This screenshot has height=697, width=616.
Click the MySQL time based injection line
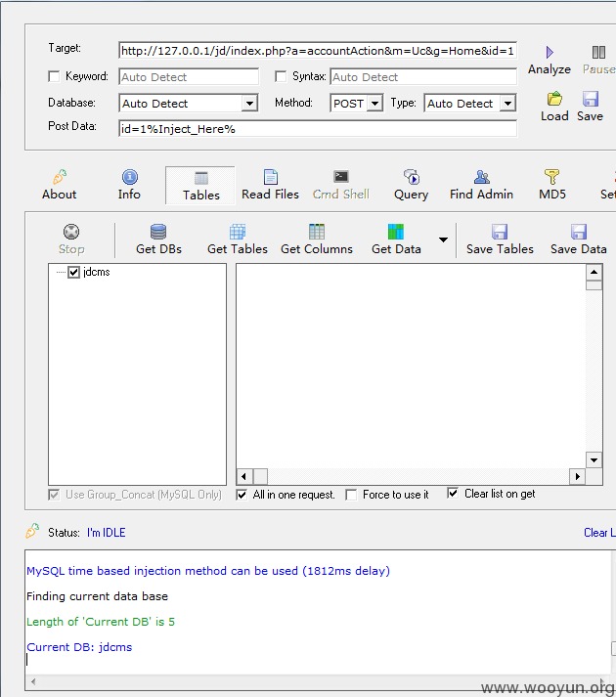click(x=208, y=571)
